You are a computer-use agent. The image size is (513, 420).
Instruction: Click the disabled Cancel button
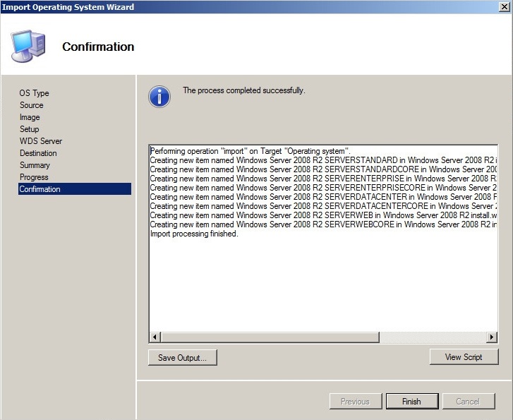pyautogui.click(x=468, y=402)
